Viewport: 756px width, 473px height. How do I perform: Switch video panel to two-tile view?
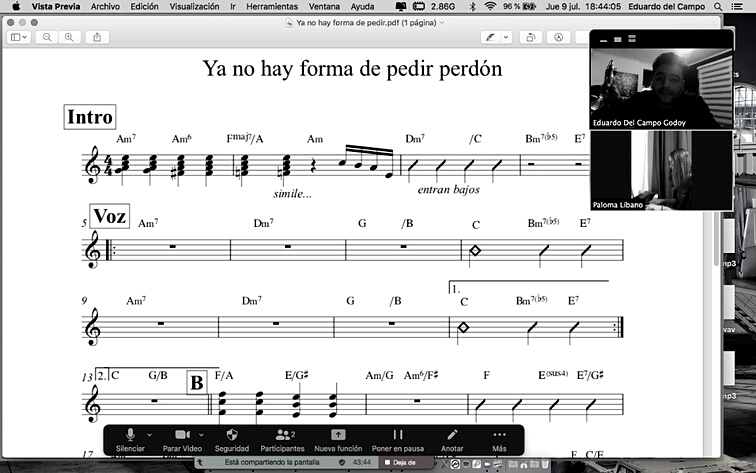632,40
